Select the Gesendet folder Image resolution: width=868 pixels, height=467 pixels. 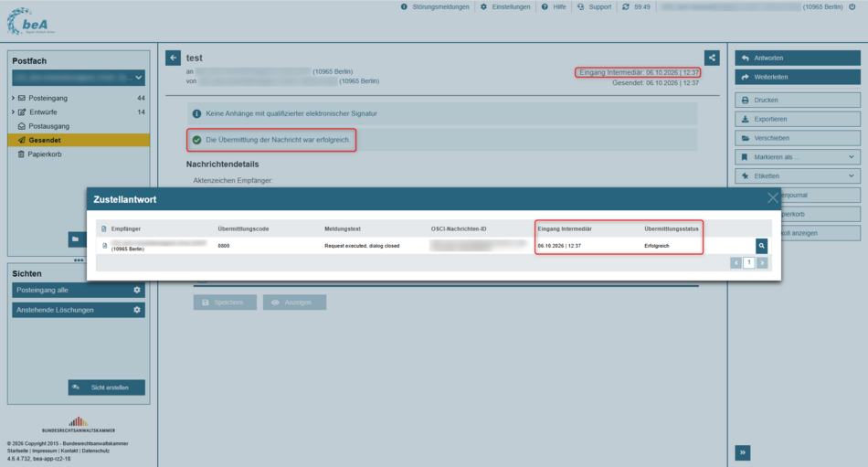(79, 140)
